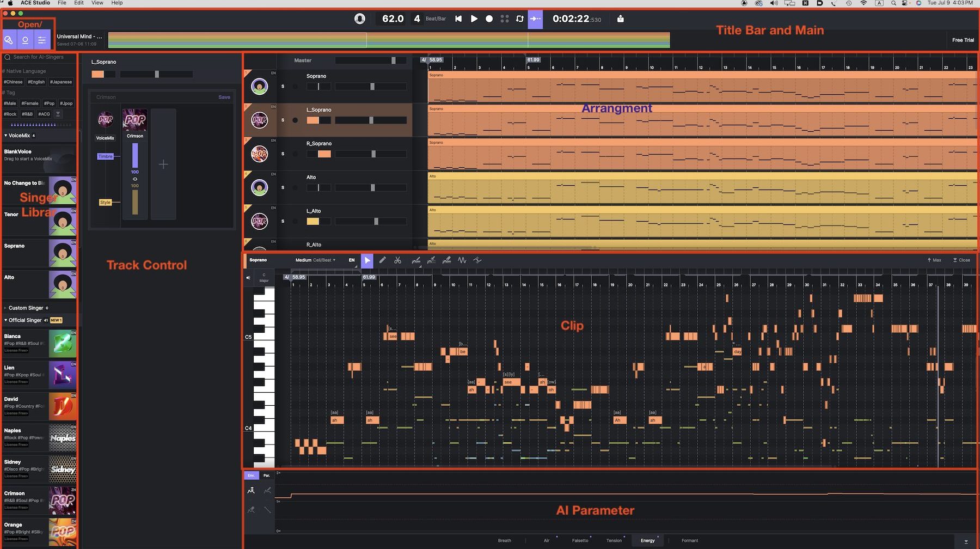This screenshot has height=549, width=980.
Task: Click Save in the Crimson voice panel
Action: tap(224, 97)
